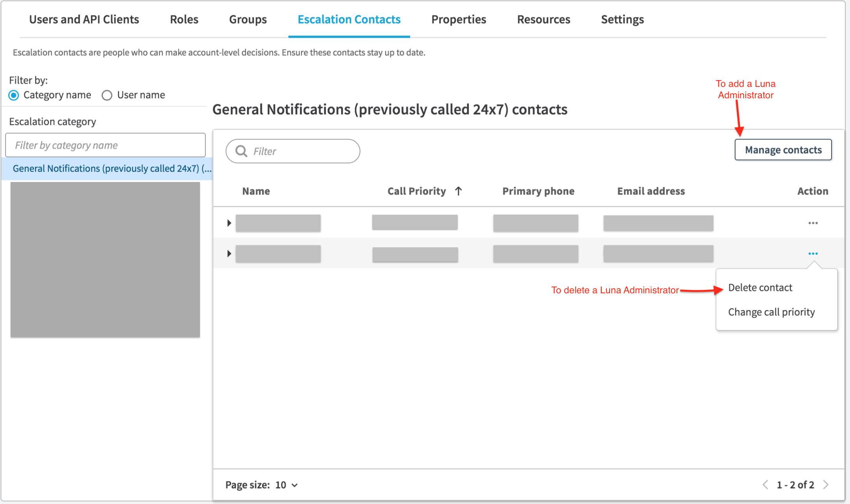Open the row actions ellipsis for first contact
Viewport: 850px width, 504px height.
pyautogui.click(x=813, y=223)
